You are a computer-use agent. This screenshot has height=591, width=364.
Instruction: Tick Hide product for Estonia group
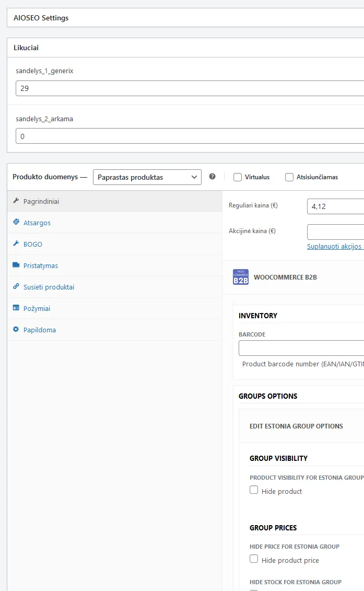pyautogui.click(x=254, y=490)
